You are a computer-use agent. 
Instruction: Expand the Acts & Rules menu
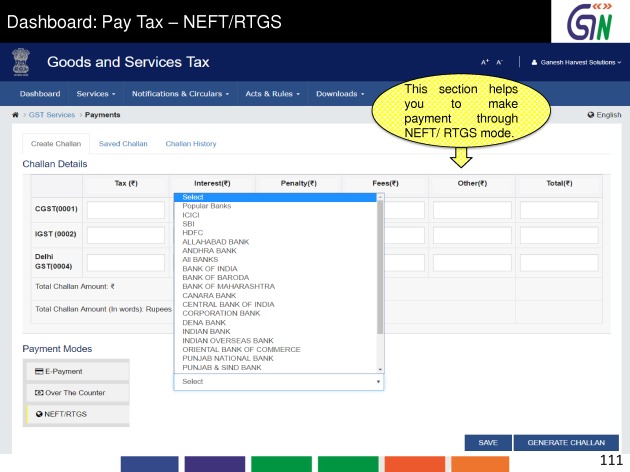click(x=272, y=94)
